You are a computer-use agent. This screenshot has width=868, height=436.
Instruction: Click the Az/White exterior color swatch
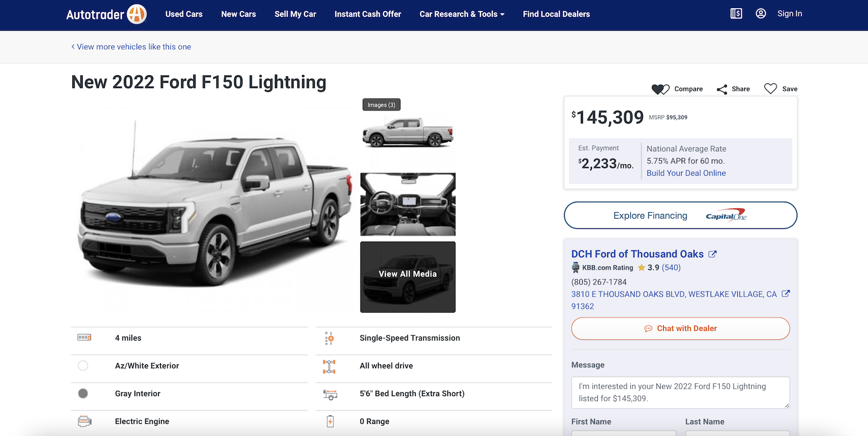pyautogui.click(x=83, y=365)
